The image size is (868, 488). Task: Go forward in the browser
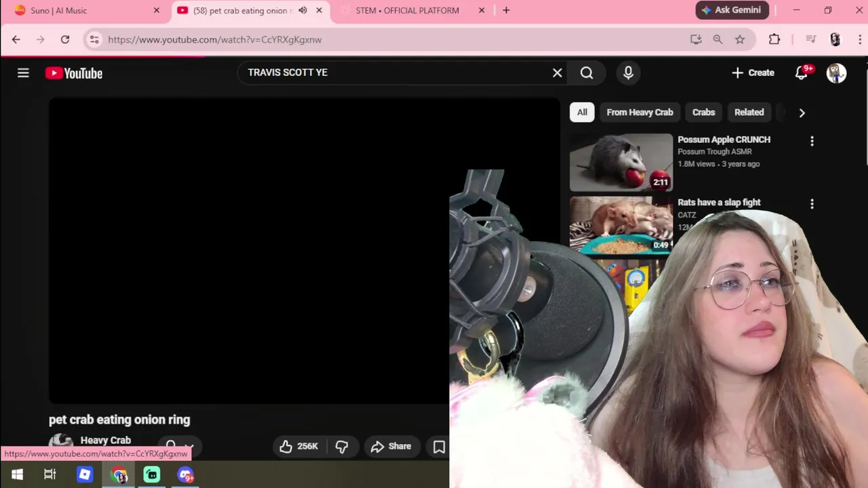(x=40, y=39)
